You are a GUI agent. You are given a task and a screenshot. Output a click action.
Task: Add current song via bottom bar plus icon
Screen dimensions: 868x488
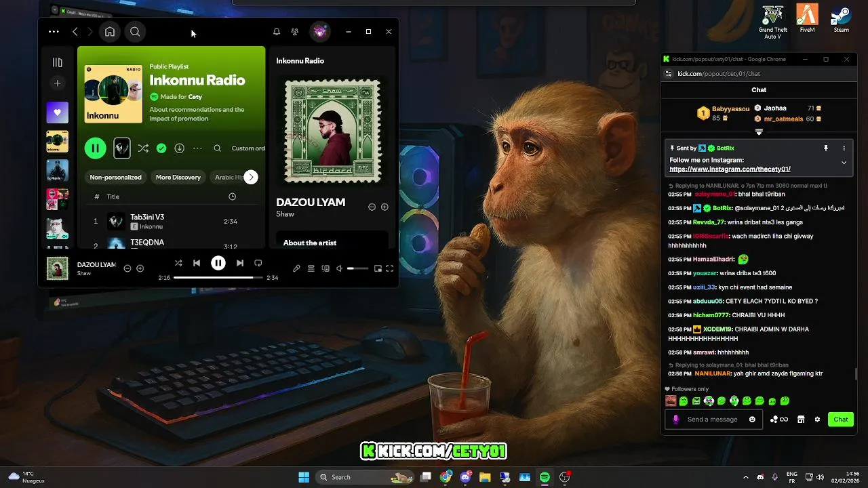(x=140, y=268)
